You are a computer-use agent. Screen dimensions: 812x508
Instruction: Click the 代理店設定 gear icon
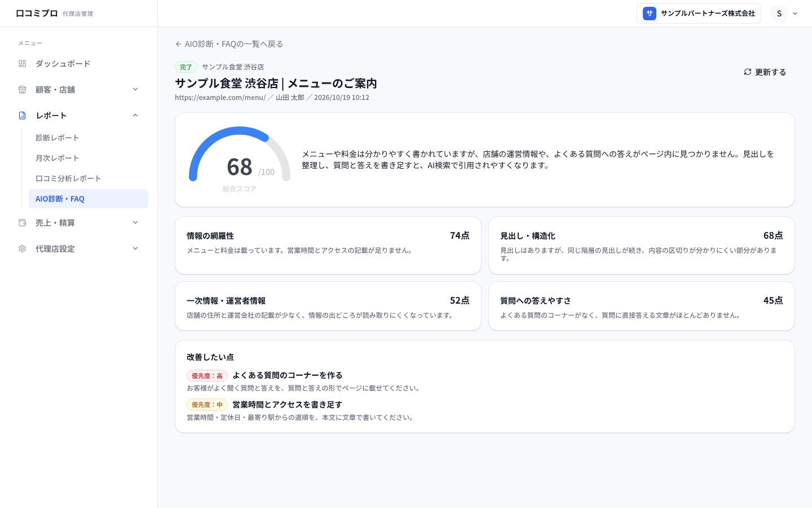(x=23, y=249)
